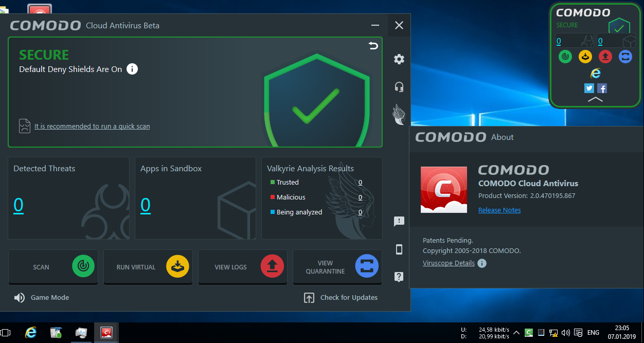Click Check for Updates
The height and width of the screenshot is (343, 644).
pos(341,298)
